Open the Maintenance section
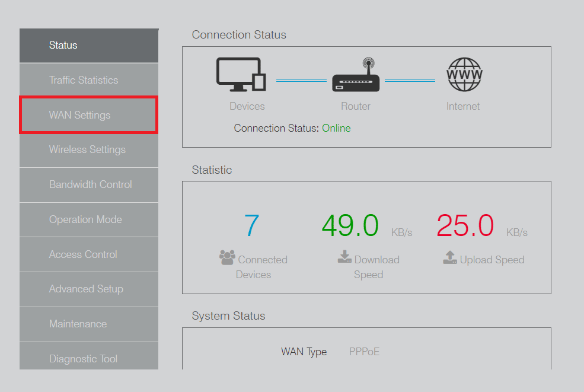The image size is (584, 392). click(89, 324)
